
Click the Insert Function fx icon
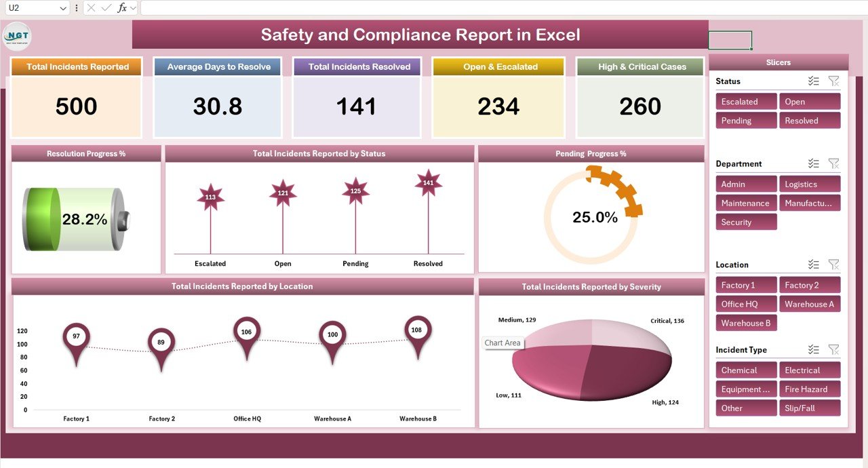pyautogui.click(x=122, y=7)
